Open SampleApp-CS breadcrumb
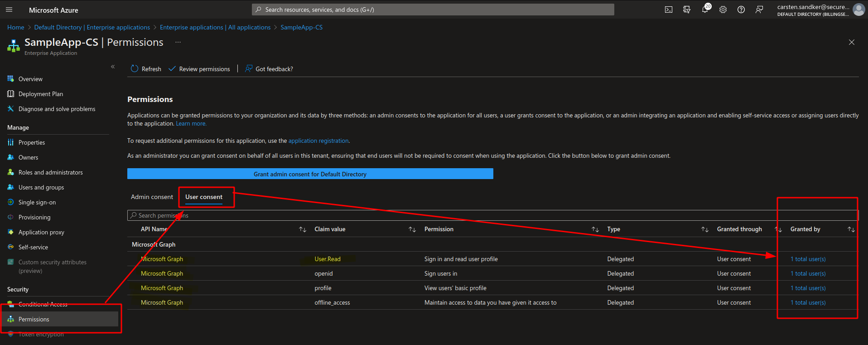 pyautogui.click(x=301, y=27)
